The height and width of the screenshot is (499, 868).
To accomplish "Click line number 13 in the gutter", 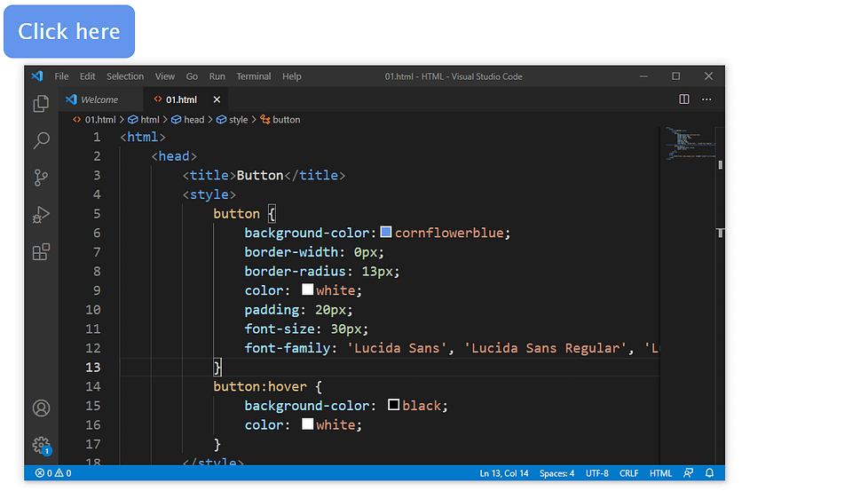I will (x=93, y=368).
